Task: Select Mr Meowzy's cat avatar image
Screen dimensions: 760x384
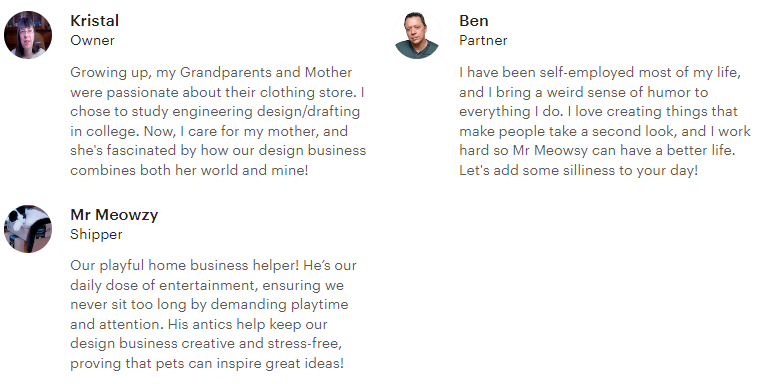Action: pyautogui.click(x=28, y=229)
